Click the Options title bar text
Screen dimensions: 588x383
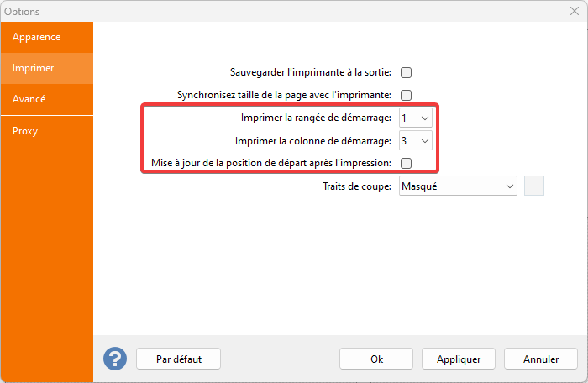22,12
